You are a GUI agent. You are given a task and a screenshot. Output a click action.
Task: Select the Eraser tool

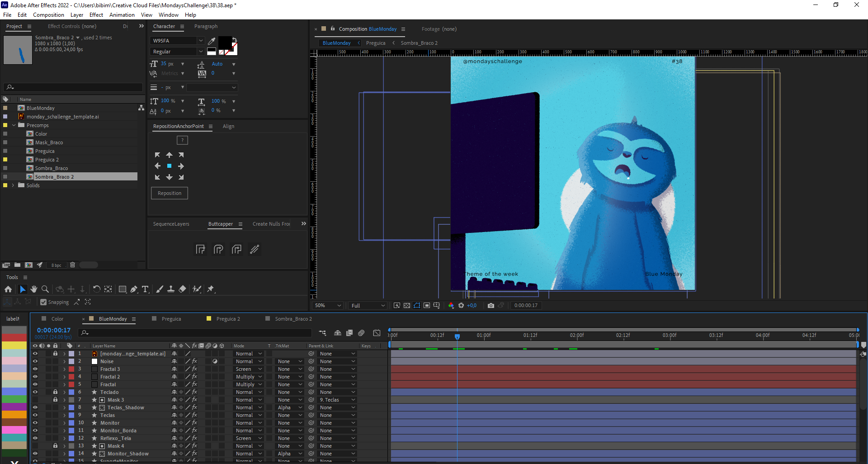tap(182, 289)
